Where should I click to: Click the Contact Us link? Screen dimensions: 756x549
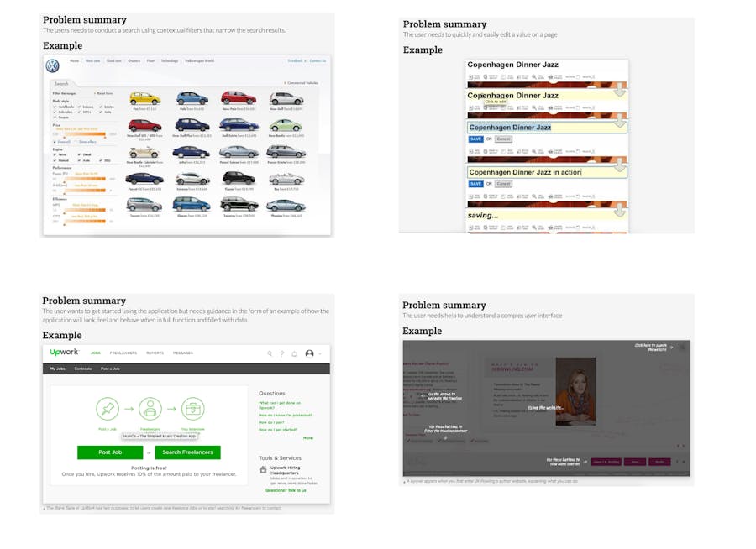click(x=318, y=60)
